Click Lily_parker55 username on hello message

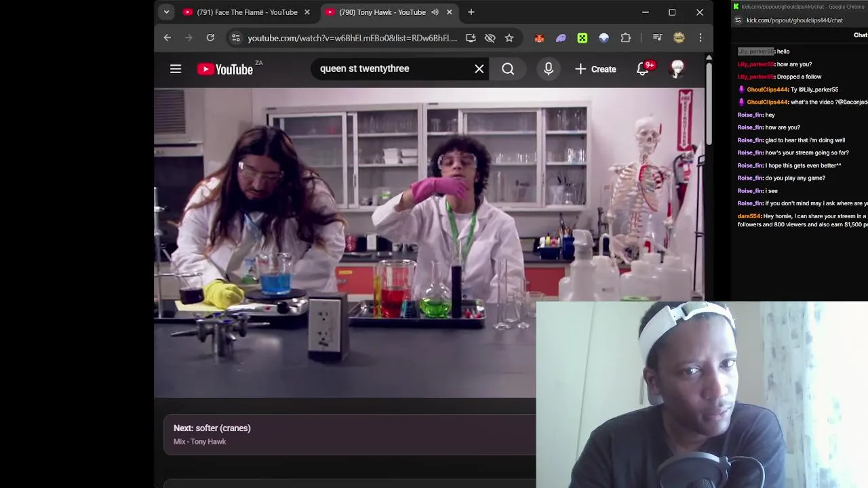click(x=755, y=52)
